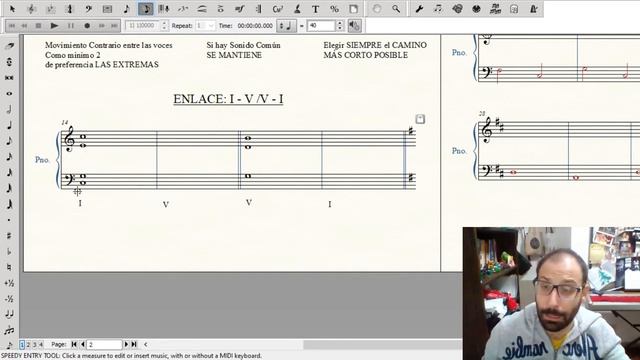640x360 pixels.
Task: Select the half note duration in palette
Action: 9,109
